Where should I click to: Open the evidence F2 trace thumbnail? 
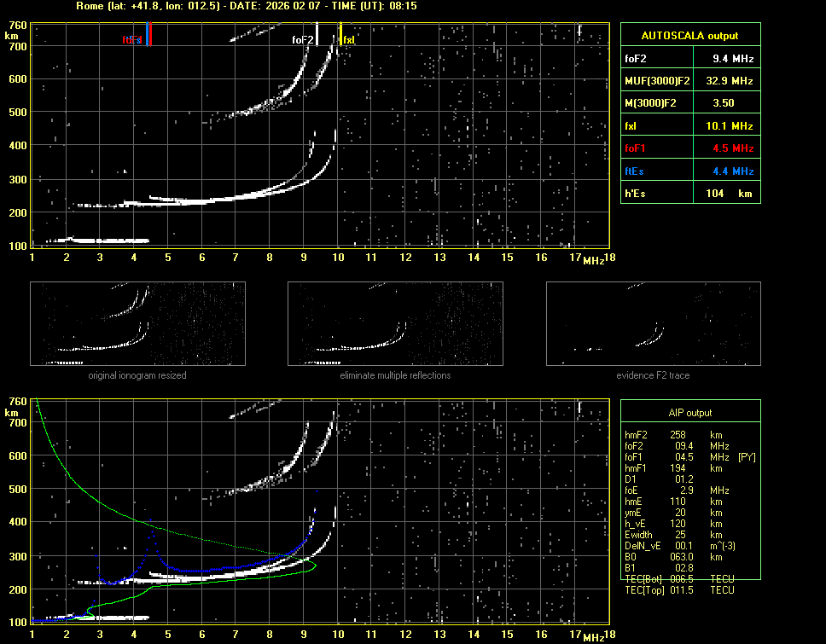(x=654, y=324)
